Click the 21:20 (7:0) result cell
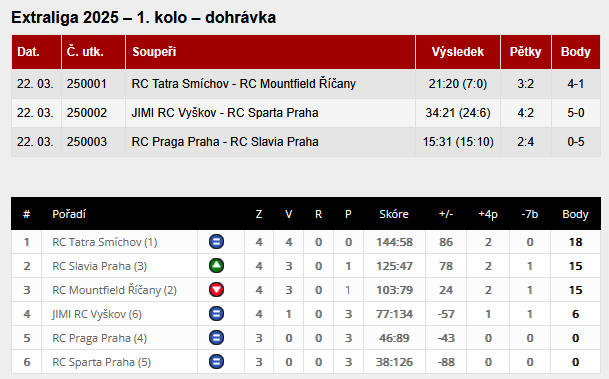Image resolution: width=609 pixels, height=379 pixels. click(x=458, y=83)
